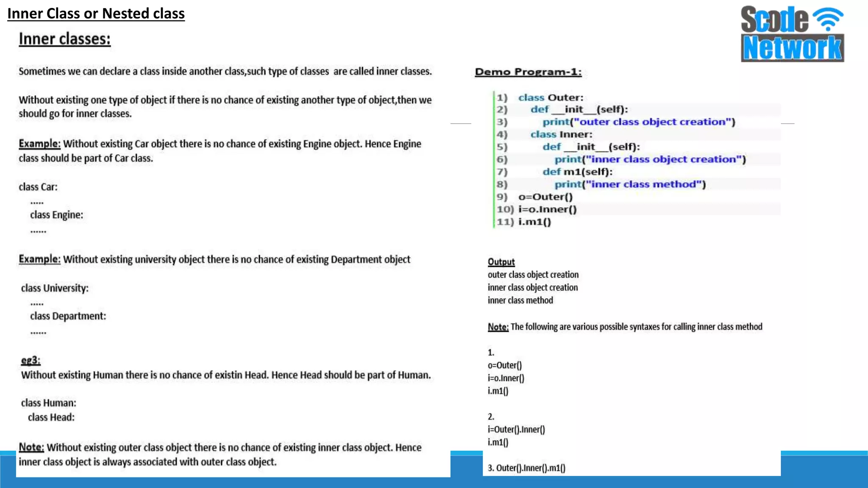Click the 'Example:' label about Car object
This screenshot has height=488, width=868.
[39, 144]
